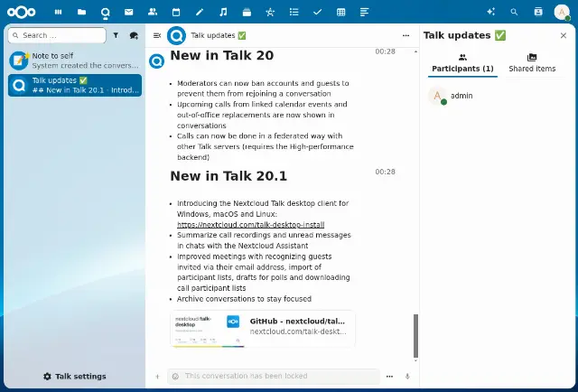This screenshot has width=578, height=392.
Task: Click the Talk updates title in chat header
Action: coord(219,35)
